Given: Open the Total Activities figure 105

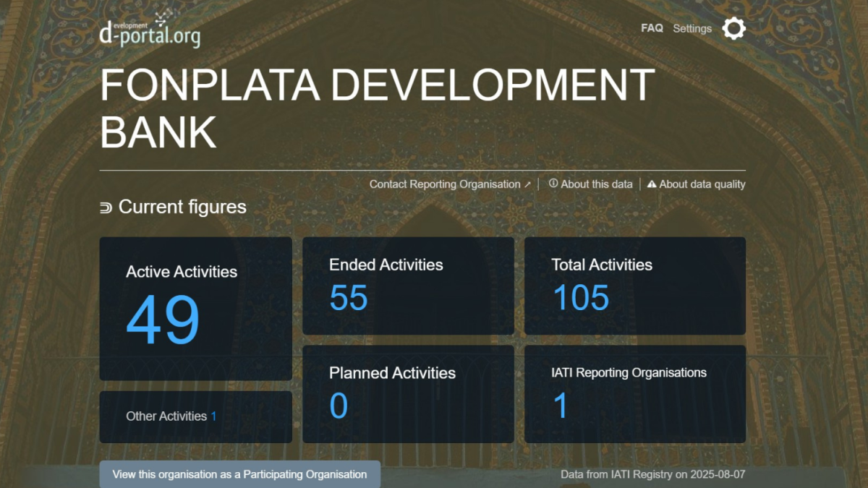Looking at the screenshot, I should pos(581,297).
